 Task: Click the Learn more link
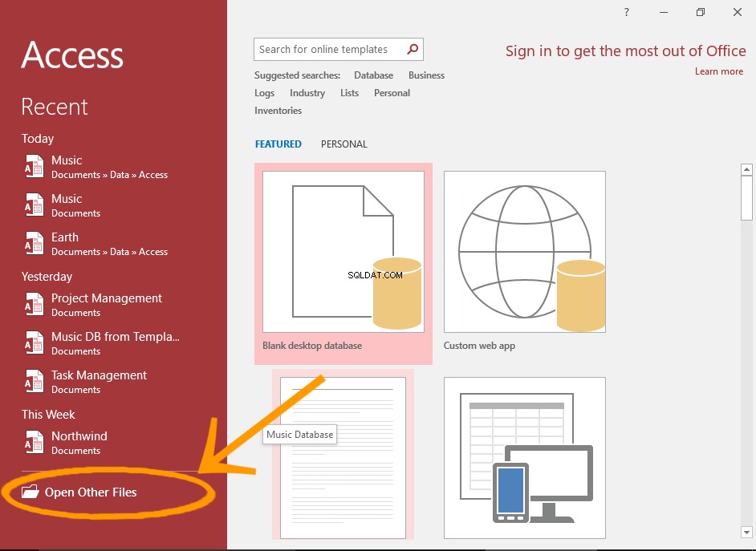click(x=719, y=71)
